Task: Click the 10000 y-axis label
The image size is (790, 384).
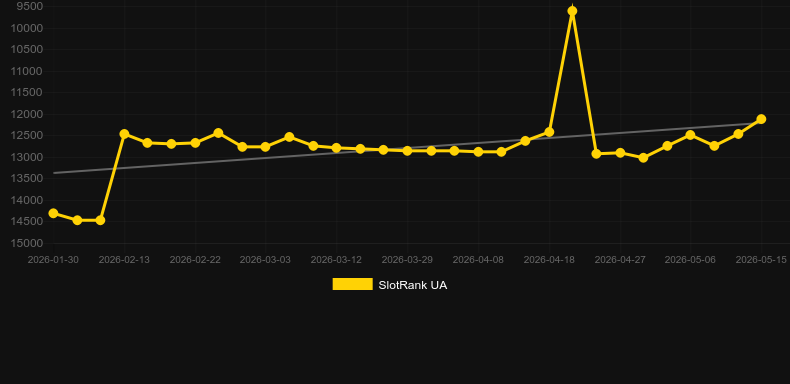Action: (27, 28)
